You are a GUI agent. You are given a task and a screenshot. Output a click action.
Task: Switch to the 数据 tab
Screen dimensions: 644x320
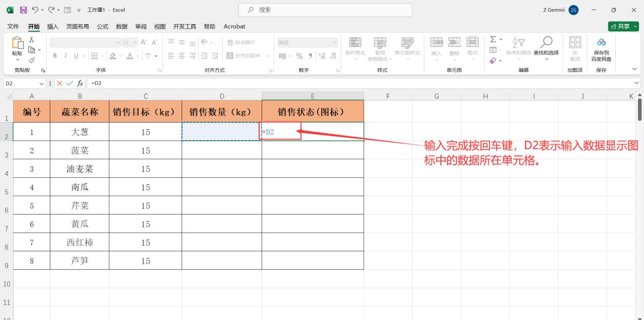[x=122, y=26]
